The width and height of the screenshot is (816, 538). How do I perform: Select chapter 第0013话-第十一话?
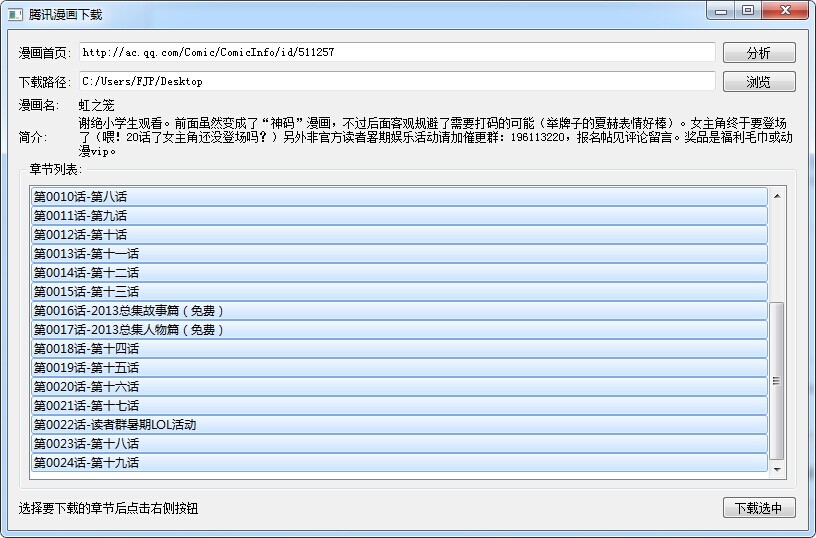coord(399,253)
